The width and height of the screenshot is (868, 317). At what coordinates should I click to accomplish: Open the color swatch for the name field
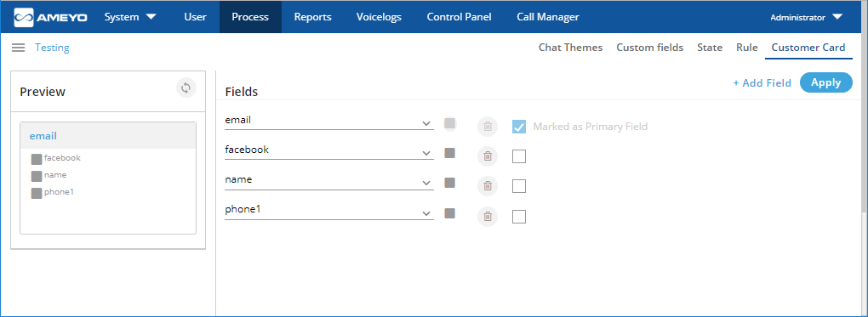click(450, 183)
